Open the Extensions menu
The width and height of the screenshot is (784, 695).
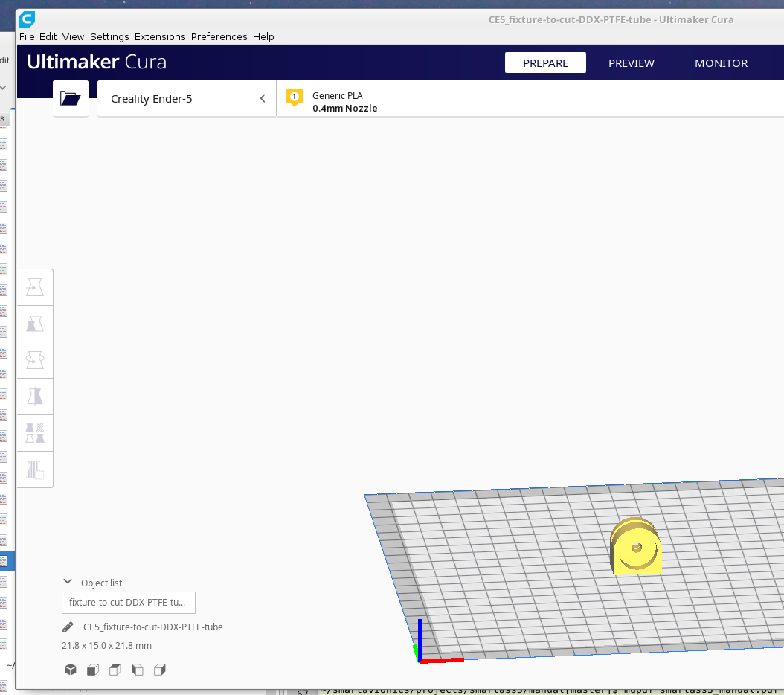pyautogui.click(x=160, y=37)
